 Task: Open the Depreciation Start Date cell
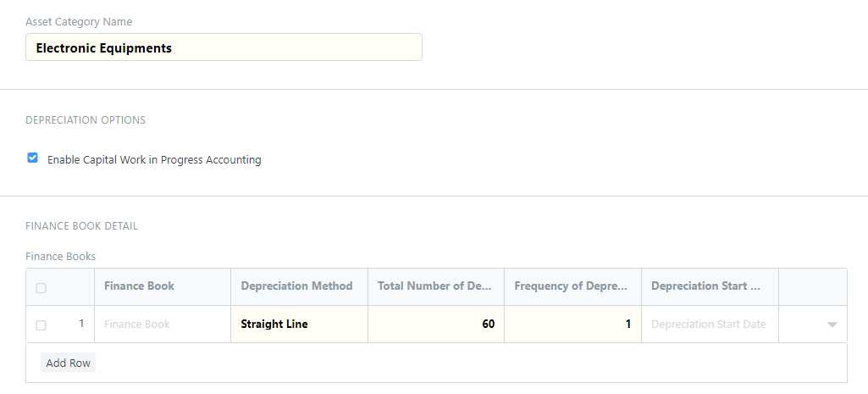coord(710,325)
